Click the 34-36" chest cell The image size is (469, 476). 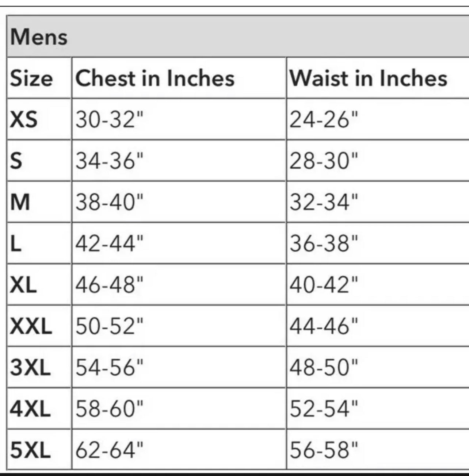click(x=110, y=161)
